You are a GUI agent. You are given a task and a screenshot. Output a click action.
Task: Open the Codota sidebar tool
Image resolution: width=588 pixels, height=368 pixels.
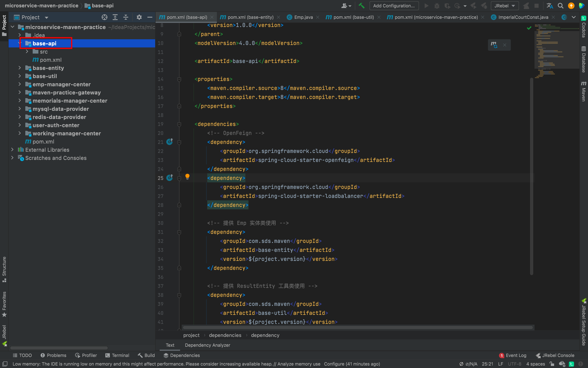[584, 26]
